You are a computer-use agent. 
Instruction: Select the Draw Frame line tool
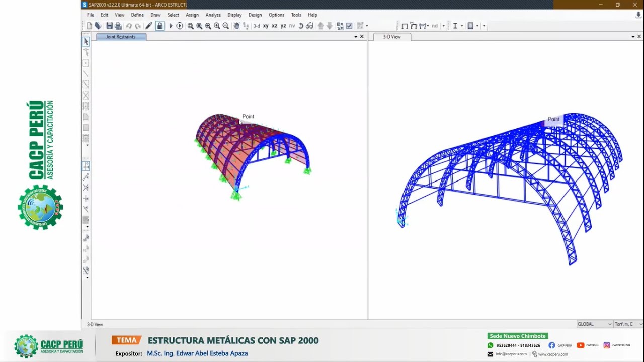point(86,74)
